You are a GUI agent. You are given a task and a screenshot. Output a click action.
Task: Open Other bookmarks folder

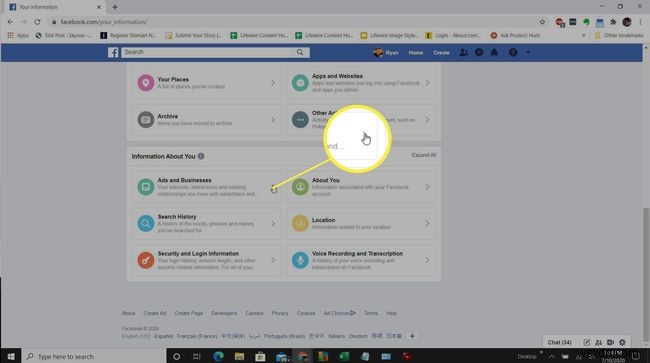619,36
